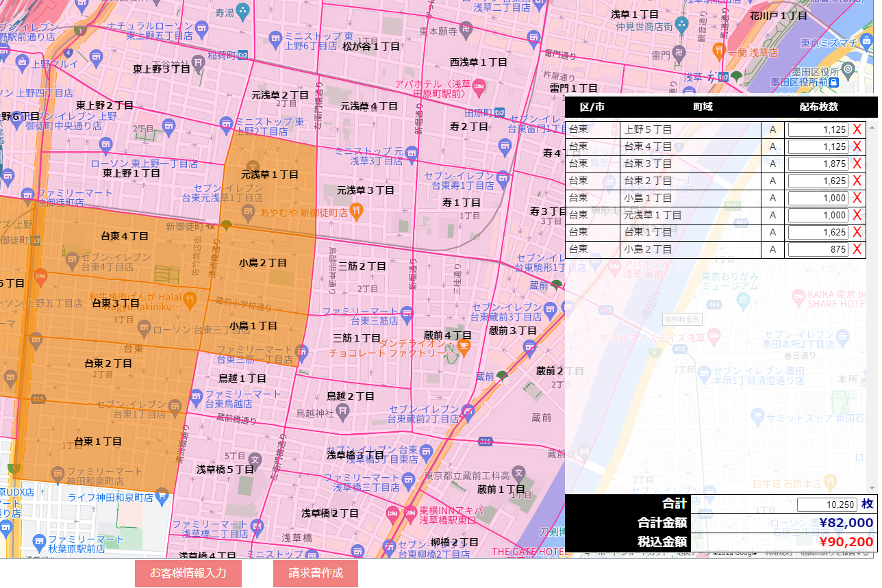882x588 pixels.
Task: Click the ファミリーマート 台東三筋一丁目店 pin
Action: point(302,353)
